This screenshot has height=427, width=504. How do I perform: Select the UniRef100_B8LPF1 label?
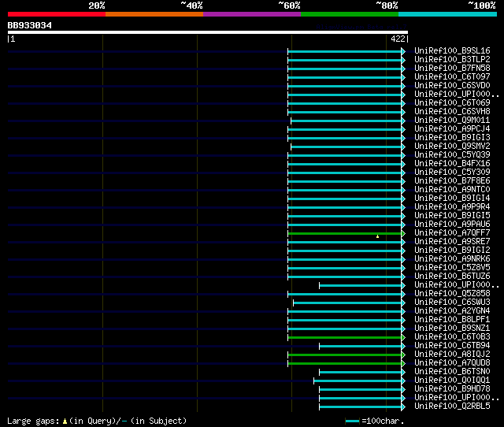(x=452, y=320)
